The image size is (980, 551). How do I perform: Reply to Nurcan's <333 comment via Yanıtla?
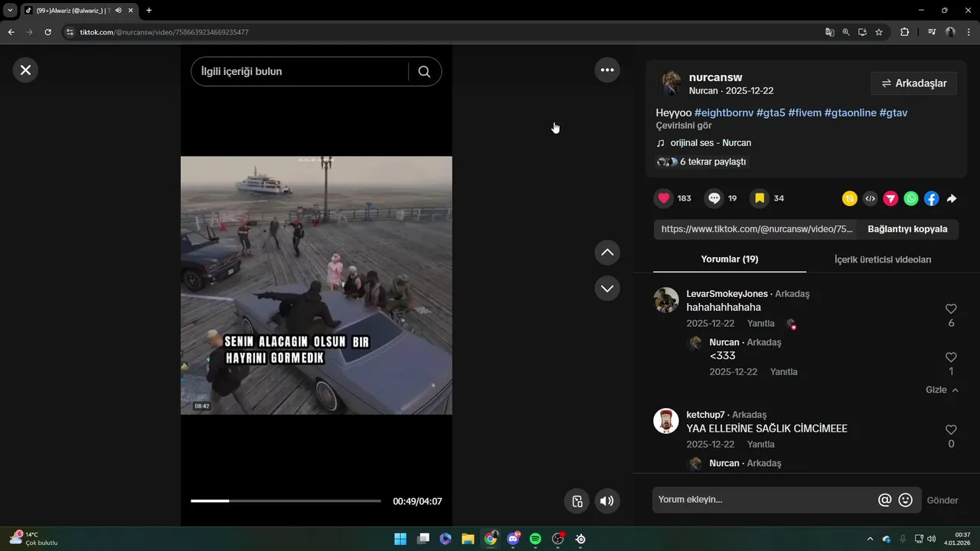[x=784, y=372]
